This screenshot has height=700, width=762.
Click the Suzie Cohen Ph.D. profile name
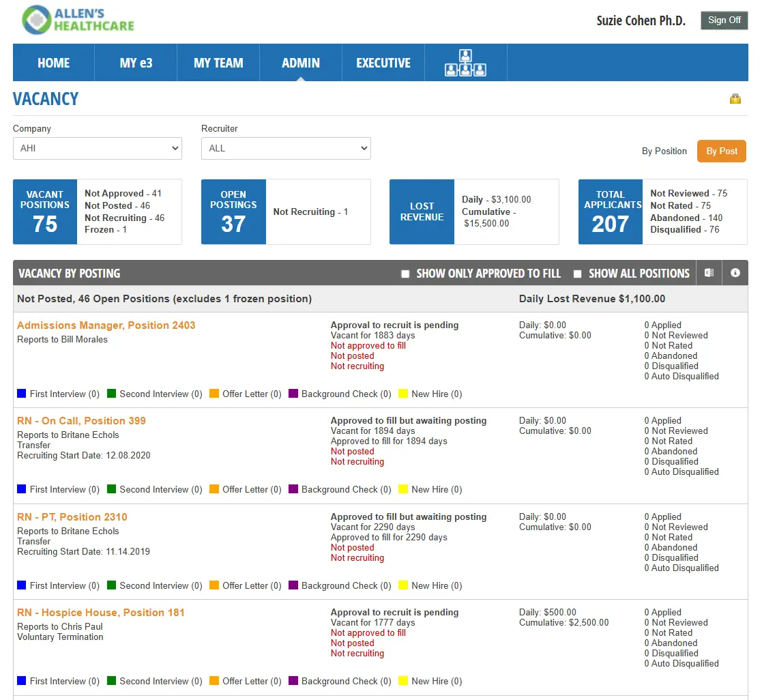(641, 20)
